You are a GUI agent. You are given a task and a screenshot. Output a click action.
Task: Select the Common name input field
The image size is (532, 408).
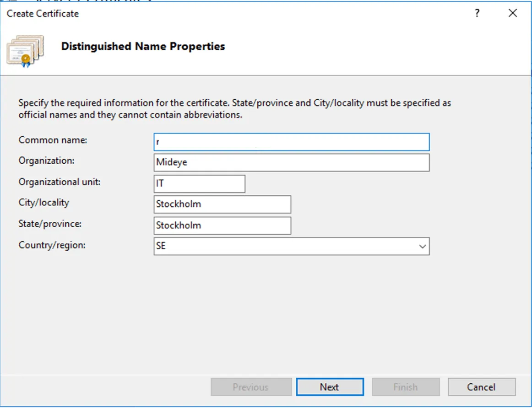coord(292,142)
